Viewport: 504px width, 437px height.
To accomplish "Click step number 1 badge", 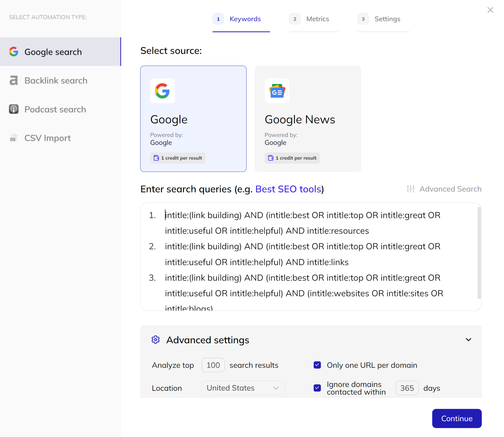I will (218, 19).
